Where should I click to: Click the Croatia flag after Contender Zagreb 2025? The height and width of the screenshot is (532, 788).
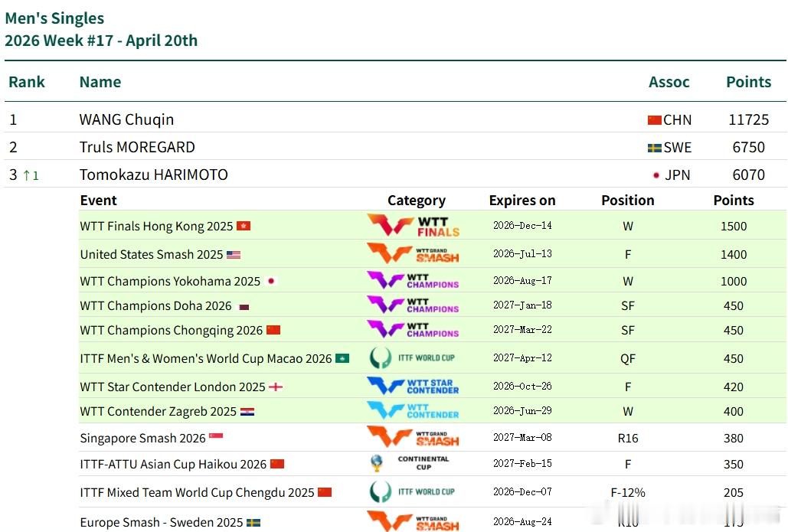pos(247,411)
